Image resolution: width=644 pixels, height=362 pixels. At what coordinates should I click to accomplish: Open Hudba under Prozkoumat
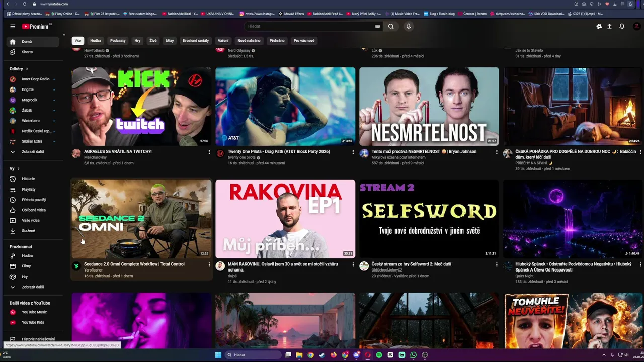coord(33,256)
